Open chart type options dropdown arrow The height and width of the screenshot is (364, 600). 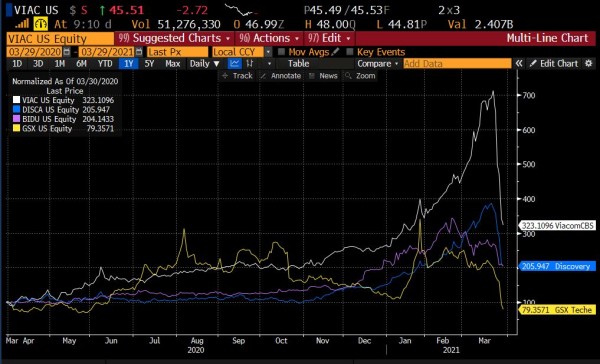tap(269, 64)
